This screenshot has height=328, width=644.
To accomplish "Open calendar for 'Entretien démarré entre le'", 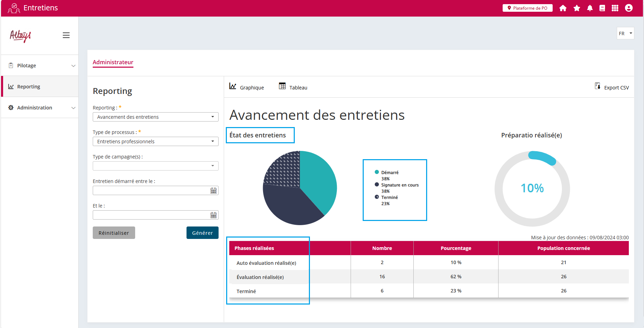I will pos(214,191).
